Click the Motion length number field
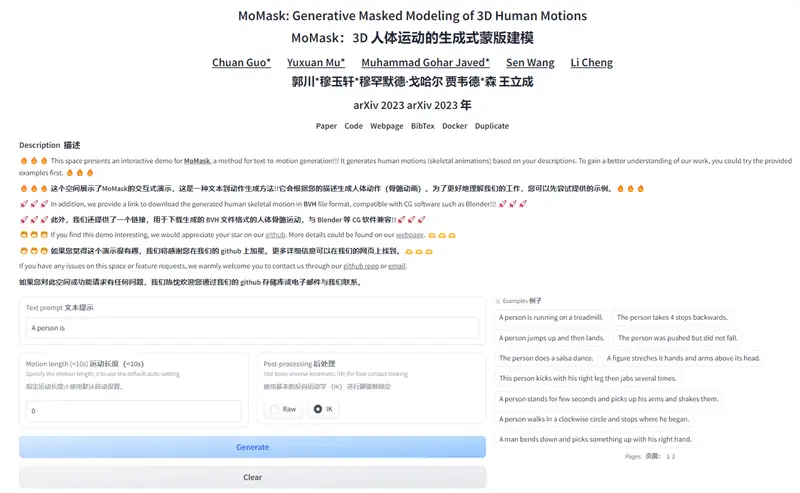 click(133, 411)
